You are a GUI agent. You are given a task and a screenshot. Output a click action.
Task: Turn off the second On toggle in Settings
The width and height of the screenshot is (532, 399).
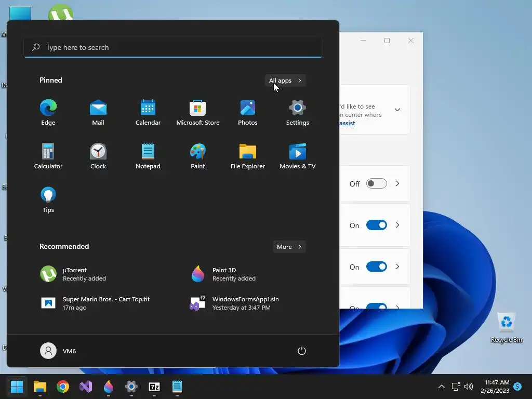(x=377, y=267)
